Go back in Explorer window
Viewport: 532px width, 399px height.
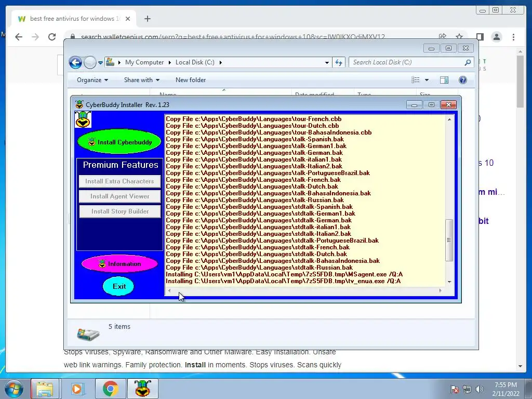click(75, 62)
